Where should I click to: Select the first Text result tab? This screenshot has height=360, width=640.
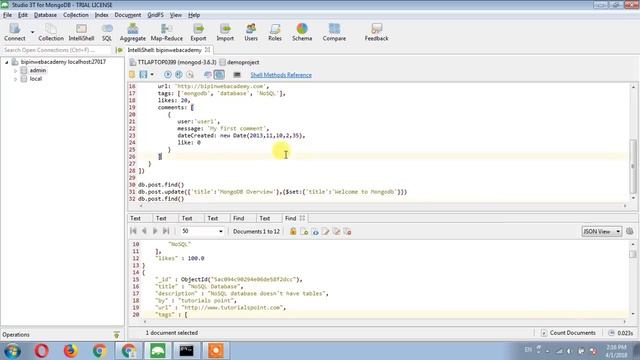click(x=135, y=218)
